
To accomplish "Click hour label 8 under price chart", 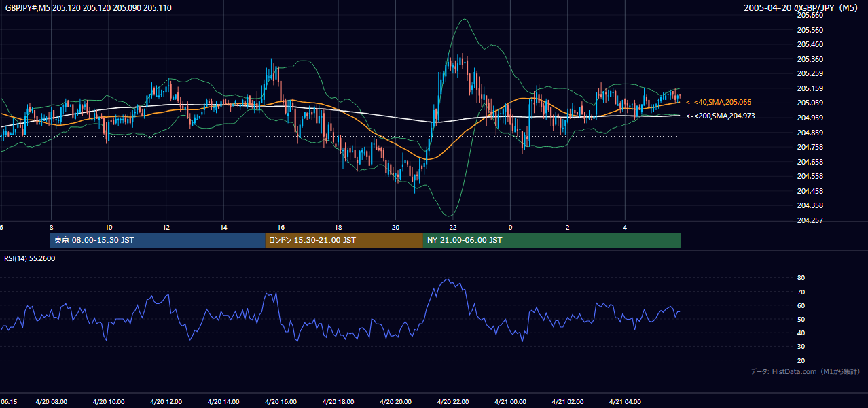I will tap(52, 227).
